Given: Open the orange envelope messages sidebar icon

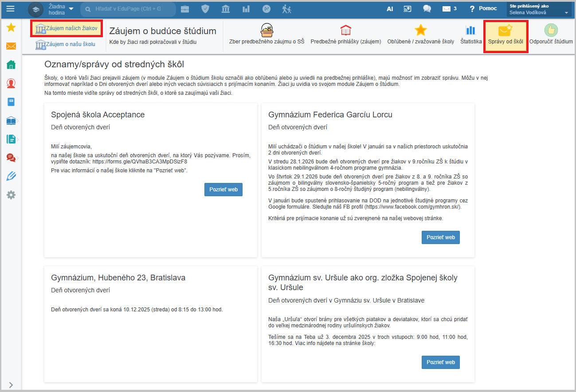Looking at the screenshot, I should tap(11, 46).
